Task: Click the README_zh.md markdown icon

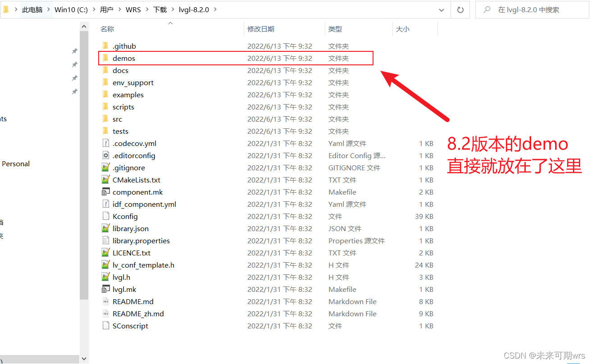Action: coord(105,314)
